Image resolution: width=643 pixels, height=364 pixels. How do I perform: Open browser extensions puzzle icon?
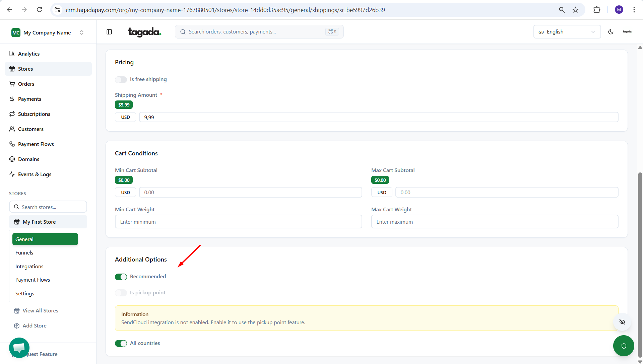597,10
